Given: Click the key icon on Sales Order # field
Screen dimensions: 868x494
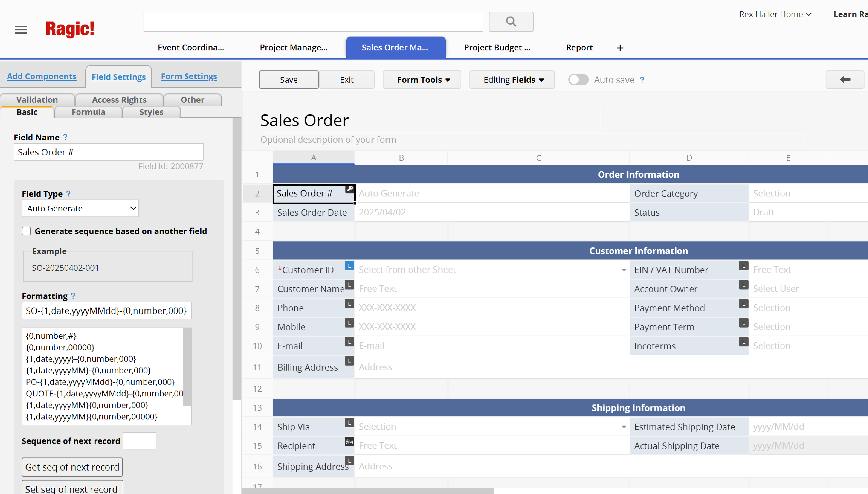Looking at the screenshot, I should click(x=350, y=189).
